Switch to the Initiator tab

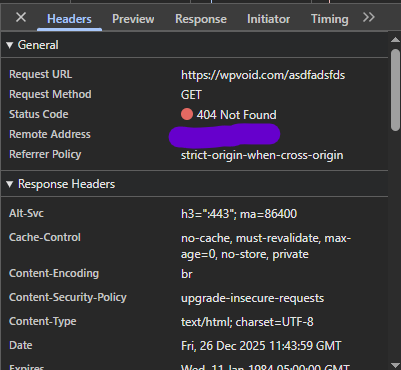[x=268, y=19]
